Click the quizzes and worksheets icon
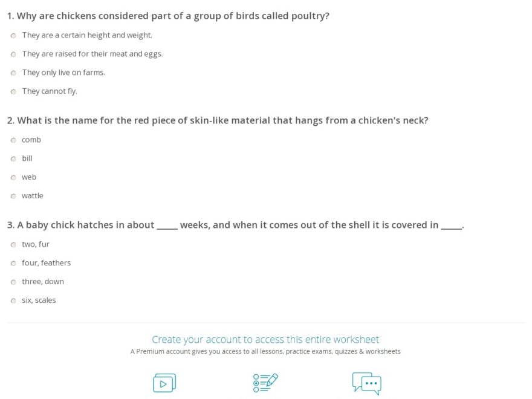This screenshot has height=399, width=532. (265, 382)
